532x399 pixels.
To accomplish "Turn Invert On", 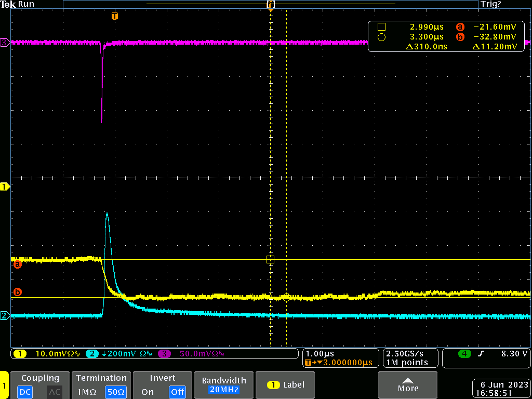I will tap(148, 392).
